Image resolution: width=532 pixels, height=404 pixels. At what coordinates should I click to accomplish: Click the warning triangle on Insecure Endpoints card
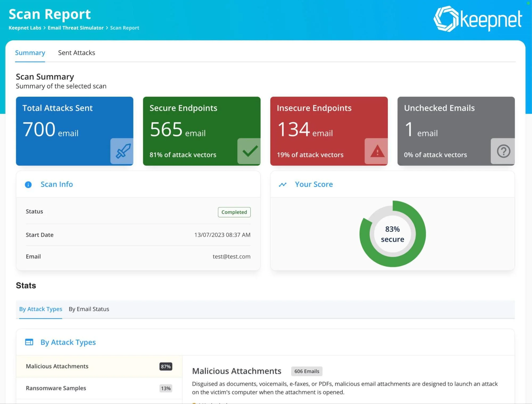coord(376,152)
